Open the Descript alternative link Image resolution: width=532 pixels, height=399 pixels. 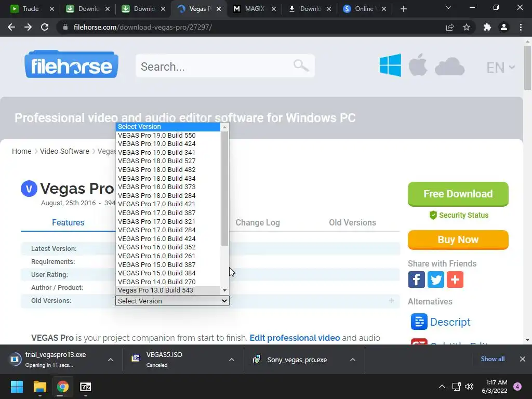tap(450, 322)
